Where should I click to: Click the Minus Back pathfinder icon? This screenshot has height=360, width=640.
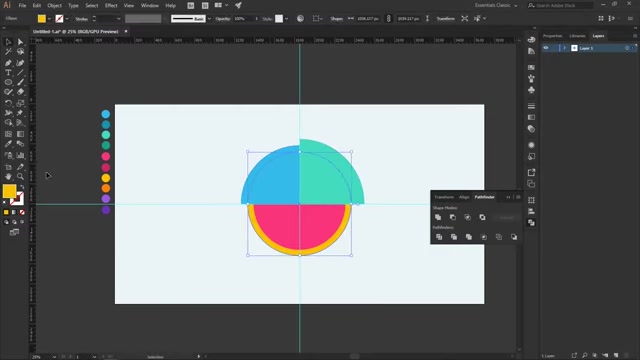[514, 237]
